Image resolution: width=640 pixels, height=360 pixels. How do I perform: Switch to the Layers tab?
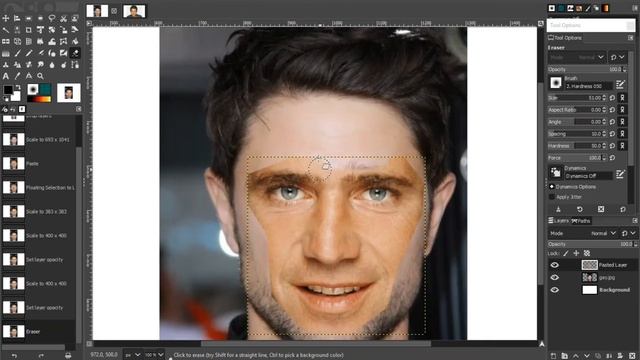point(558,221)
